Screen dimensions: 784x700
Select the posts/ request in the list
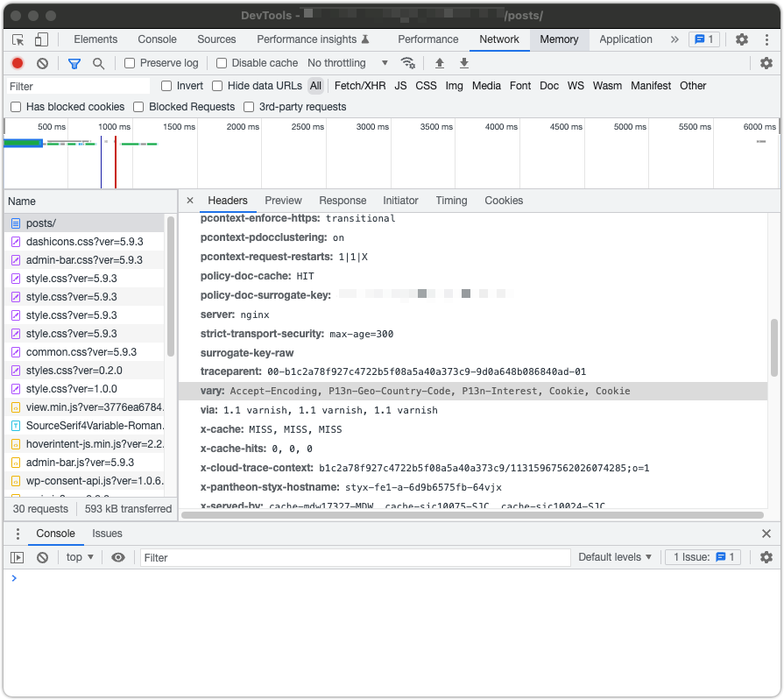click(x=43, y=223)
